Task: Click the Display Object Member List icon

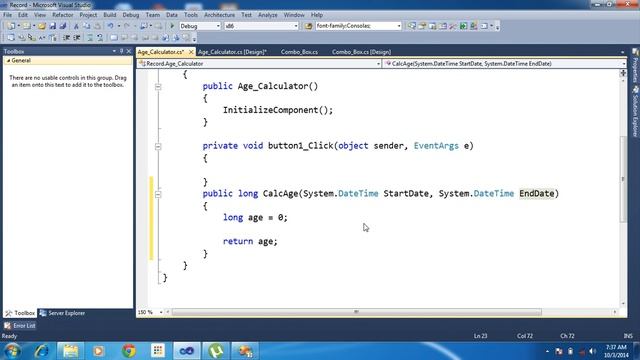Action: (x=11, y=38)
